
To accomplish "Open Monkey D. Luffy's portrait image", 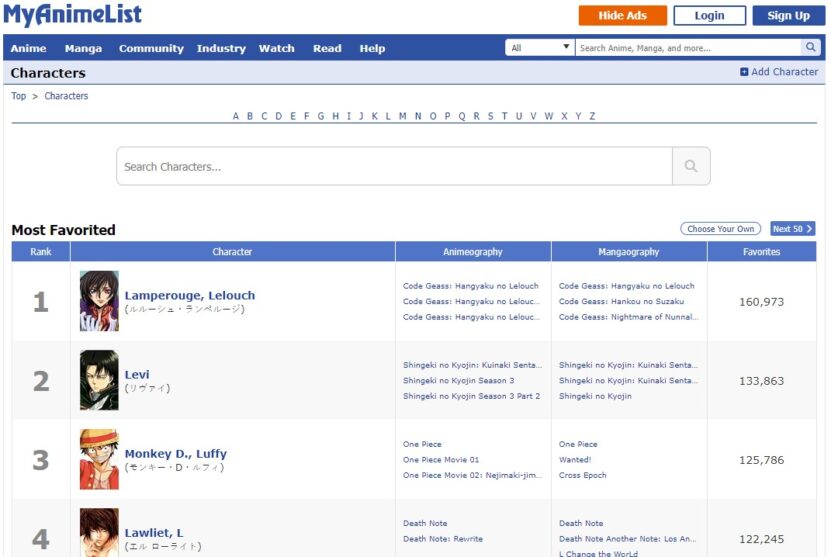I will (x=99, y=460).
